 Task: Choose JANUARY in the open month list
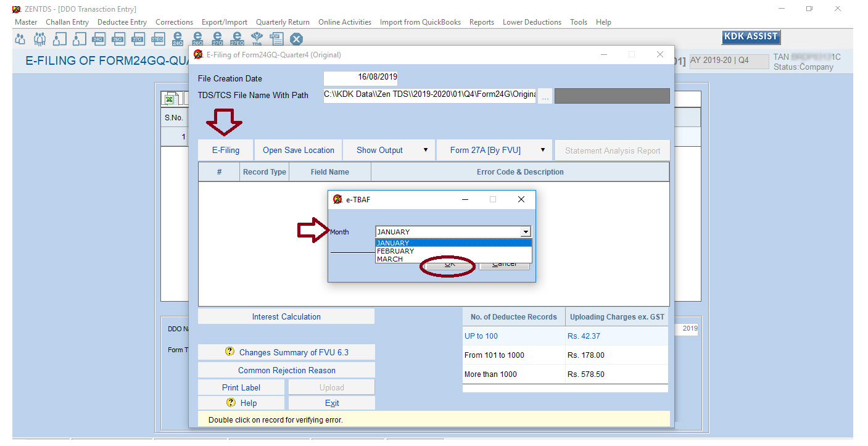(x=453, y=243)
